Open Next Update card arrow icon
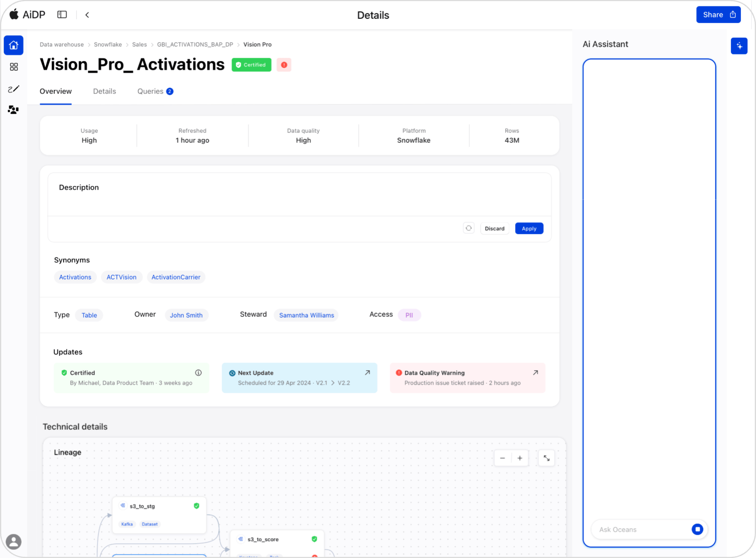The height and width of the screenshot is (558, 756). pos(368,373)
